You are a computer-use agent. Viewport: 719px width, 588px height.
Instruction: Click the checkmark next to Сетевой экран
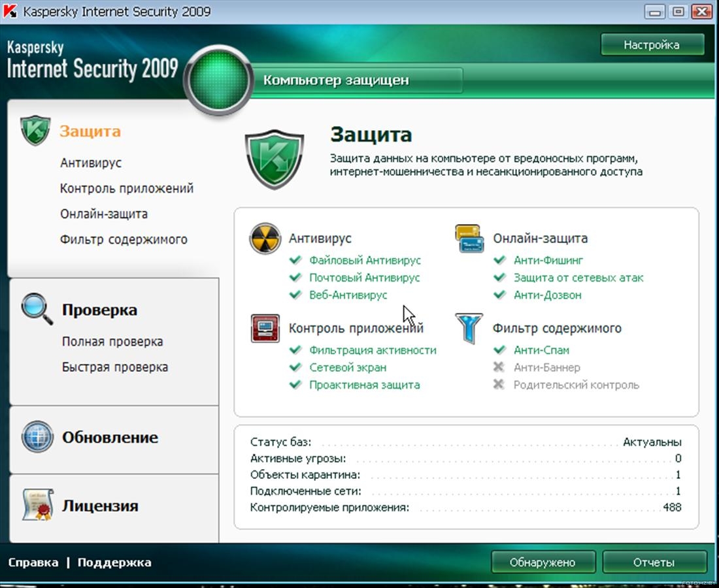pyautogui.click(x=295, y=367)
